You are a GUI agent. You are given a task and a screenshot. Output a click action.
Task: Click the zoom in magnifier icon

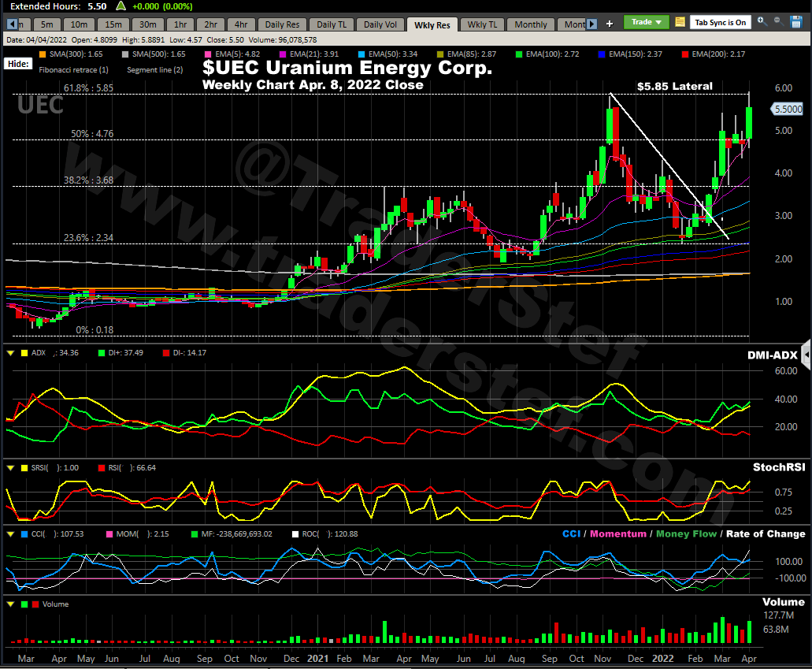point(762,21)
